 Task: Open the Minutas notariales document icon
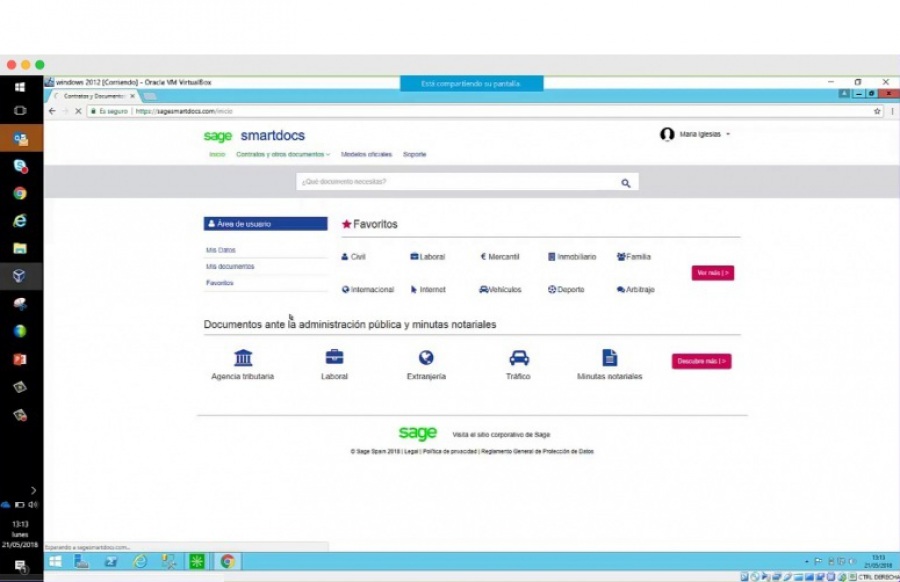coord(608,356)
